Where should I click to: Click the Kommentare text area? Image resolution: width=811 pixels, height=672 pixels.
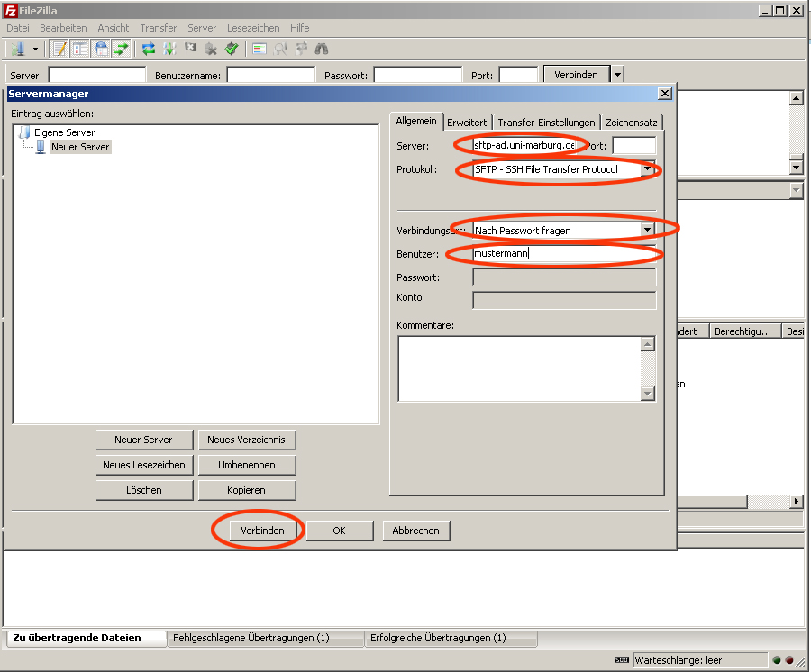[526, 368]
